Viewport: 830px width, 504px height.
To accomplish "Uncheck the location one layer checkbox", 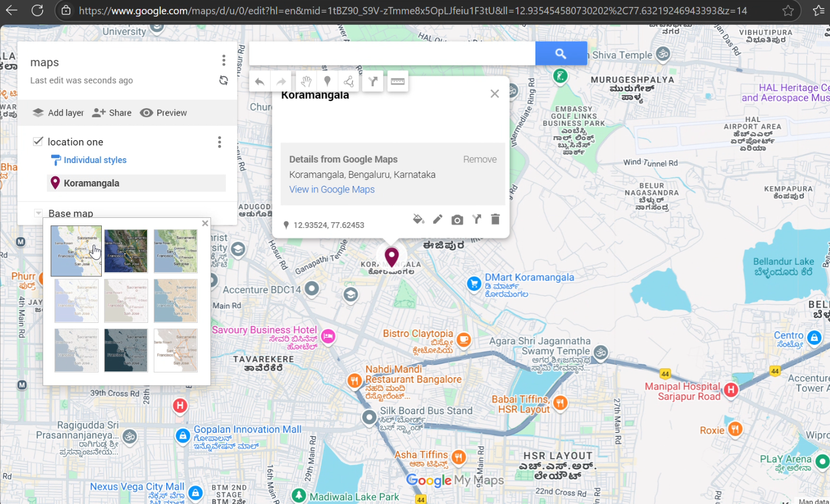I will (38, 141).
